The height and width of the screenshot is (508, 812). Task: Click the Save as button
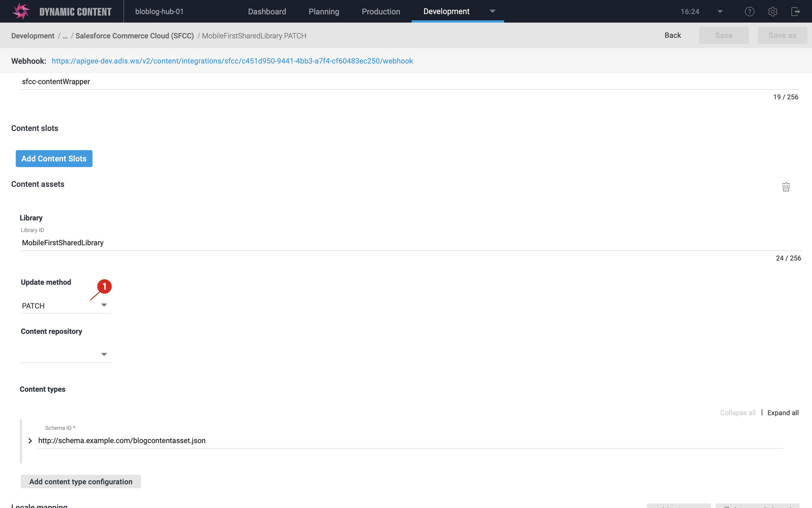(782, 35)
